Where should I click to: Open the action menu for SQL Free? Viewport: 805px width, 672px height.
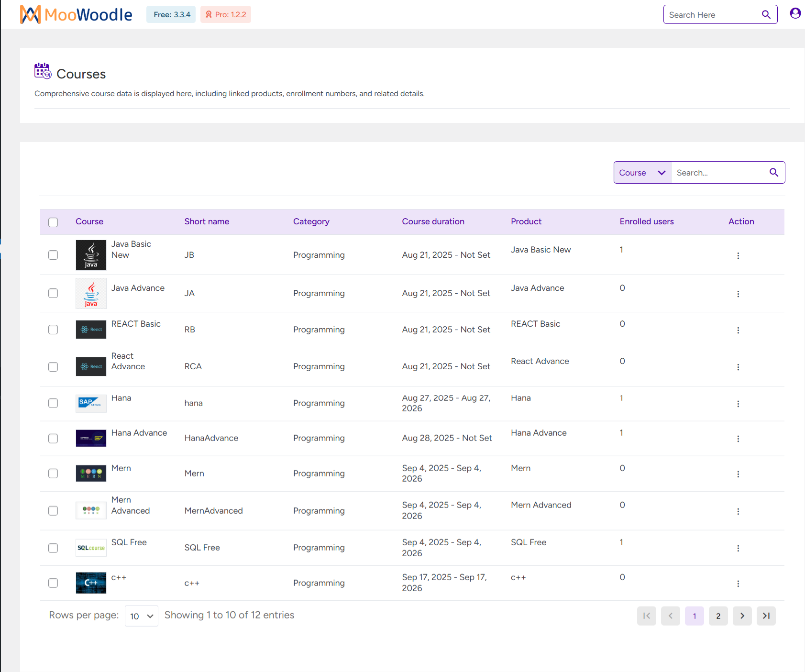(x=738, y=548)
